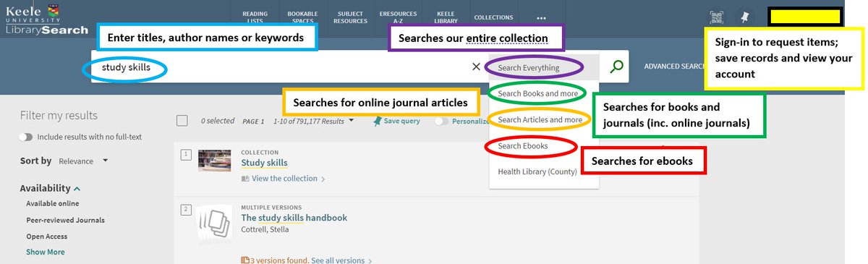Click result number 2 badge

click(x=186, y=210)
